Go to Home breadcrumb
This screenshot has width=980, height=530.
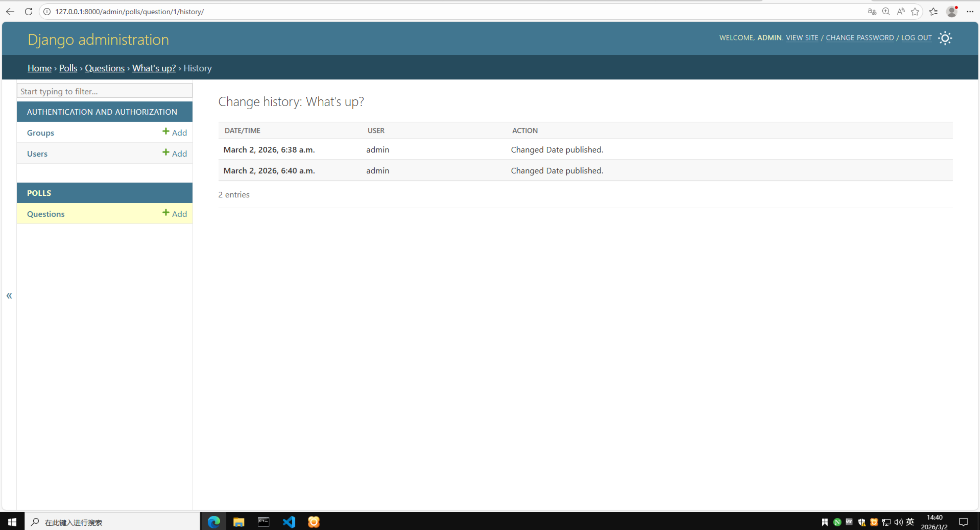coord(39,68)
